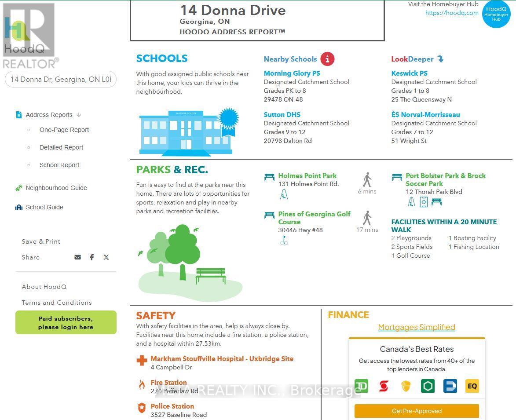Open the Pines of Georgina Golf Course link

[314, 218]
